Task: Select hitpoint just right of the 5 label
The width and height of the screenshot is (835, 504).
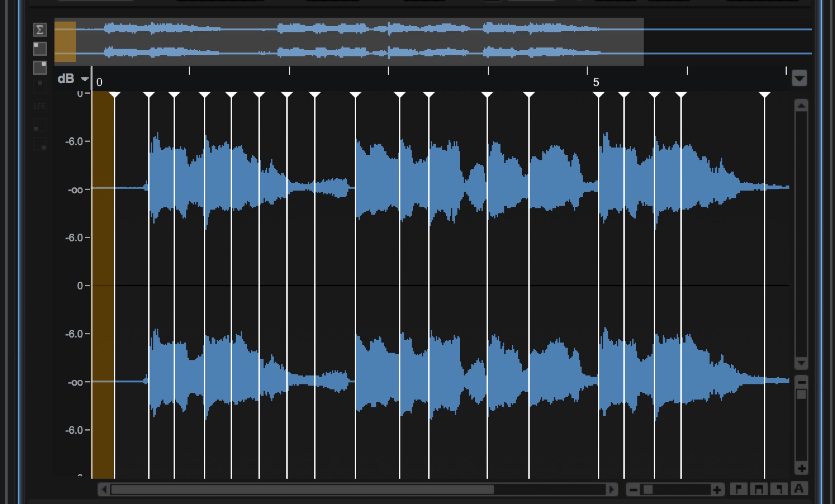Action: [598, 95]
